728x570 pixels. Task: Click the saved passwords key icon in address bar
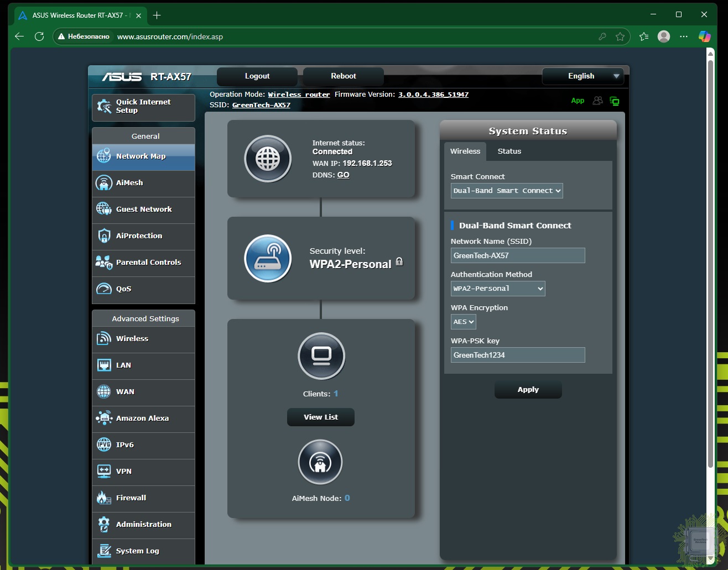click(602, 36)
